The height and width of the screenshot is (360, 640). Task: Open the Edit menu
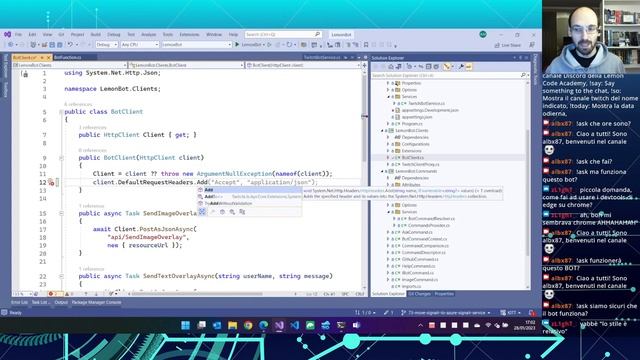pos(32,35)
